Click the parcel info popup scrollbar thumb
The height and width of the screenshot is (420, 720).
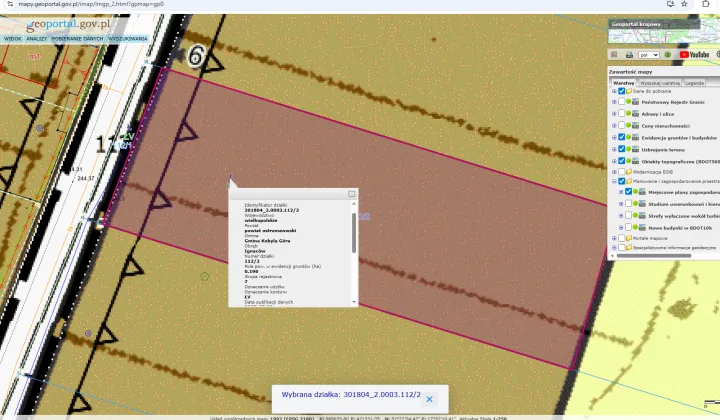pyautogui.click(x=354, y=233)
